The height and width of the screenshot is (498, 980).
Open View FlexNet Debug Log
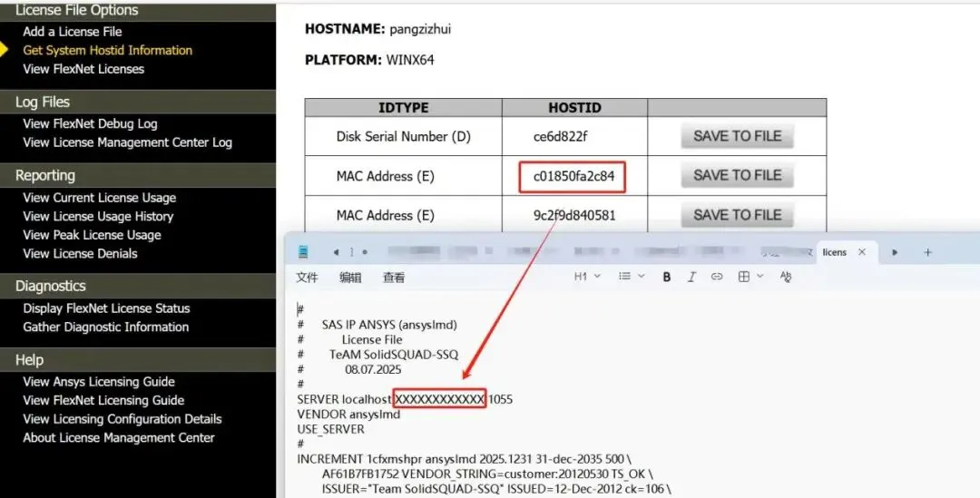tap(90, 123)
